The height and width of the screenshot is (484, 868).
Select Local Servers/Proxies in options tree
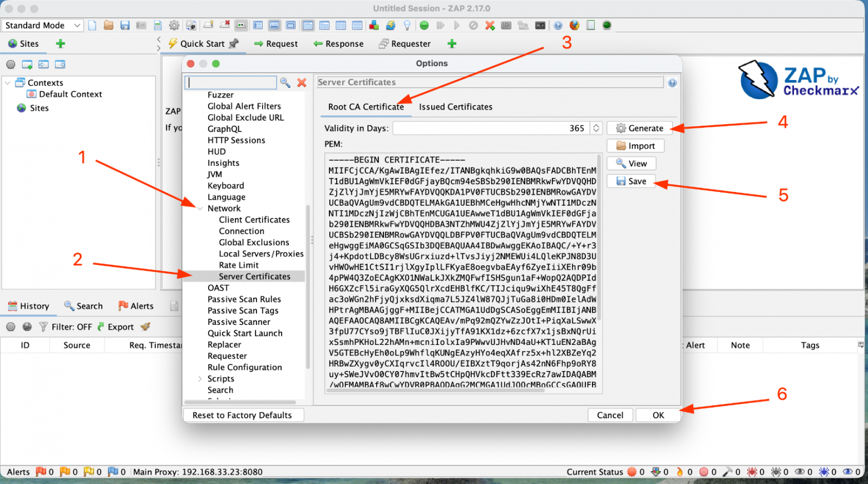[261, 254]
